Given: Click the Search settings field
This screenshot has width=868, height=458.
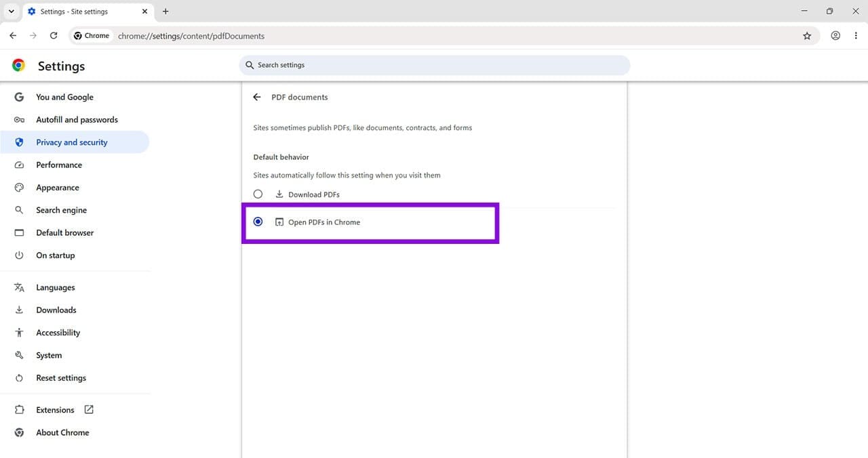Looking at the screenshot, I should (x=434, y=65).
